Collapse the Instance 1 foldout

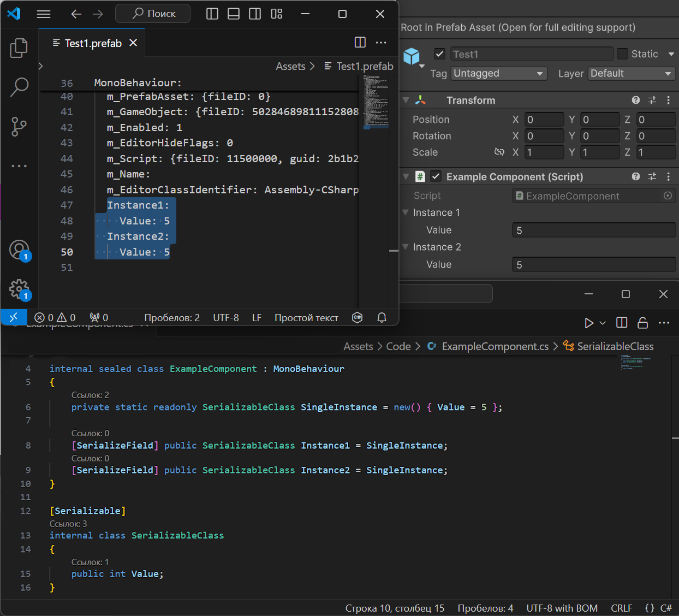[406, 212]
